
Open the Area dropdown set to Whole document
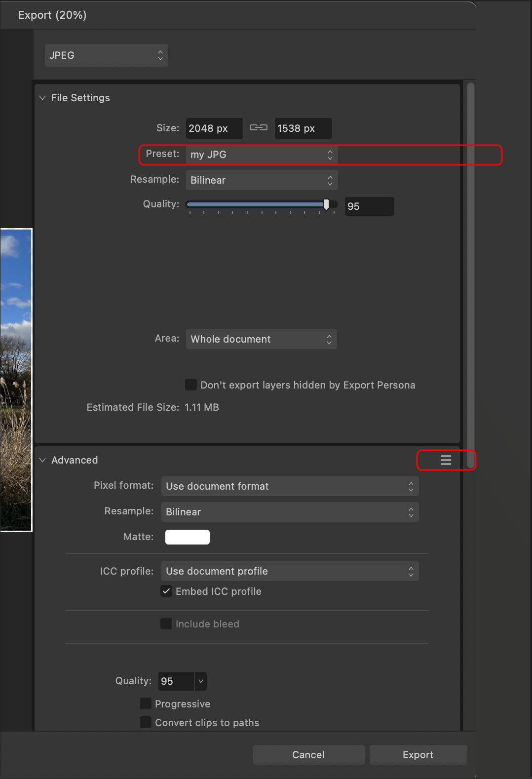(x=261, y=339)
